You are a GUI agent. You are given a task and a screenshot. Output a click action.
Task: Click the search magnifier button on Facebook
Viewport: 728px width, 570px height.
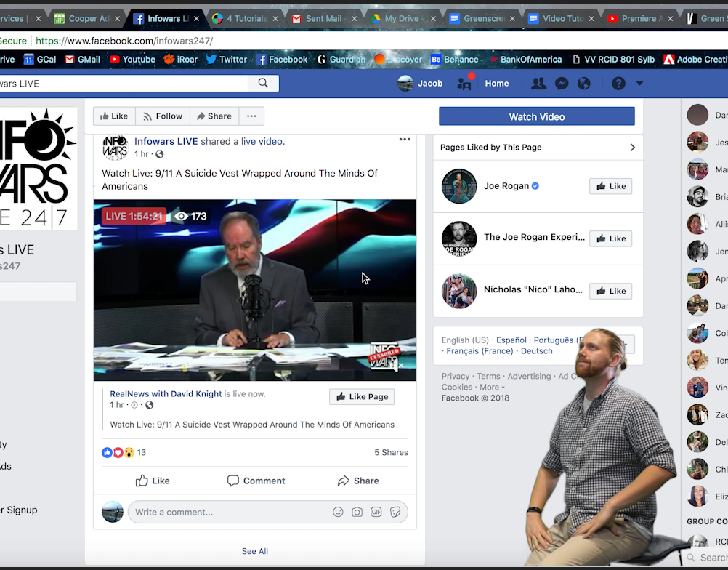[x=263, y=83]
